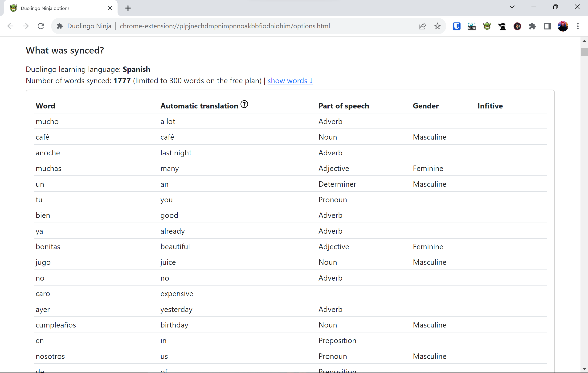Open the Extensions puzzle piece menu
588x373 pixels.
pos(533,26)
